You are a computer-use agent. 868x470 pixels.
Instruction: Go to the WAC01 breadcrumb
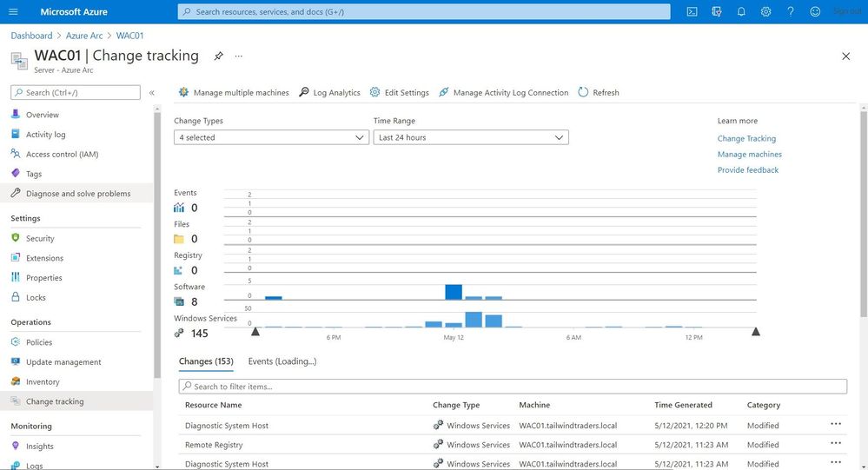click(x=129, y=36)
